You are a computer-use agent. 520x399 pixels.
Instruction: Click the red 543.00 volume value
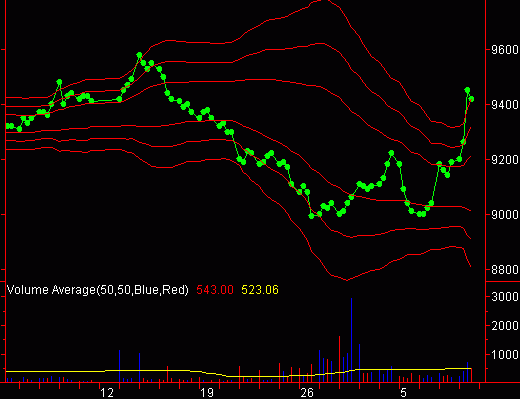pyautogui.click(x=215, y=290)
